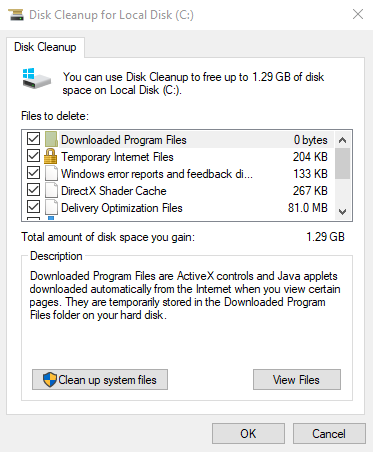Screen dimensions: 373x452
Task: Click the file list scroll down arrow
Action: pyautogui.click(x=342, y=211)
